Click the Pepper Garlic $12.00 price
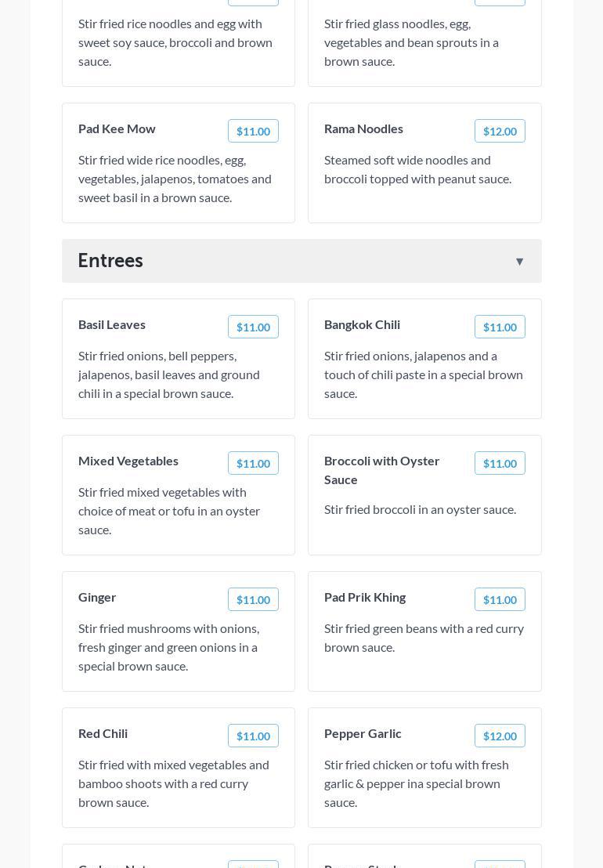Viewport: 603px width, 868px height. point(500,736)
